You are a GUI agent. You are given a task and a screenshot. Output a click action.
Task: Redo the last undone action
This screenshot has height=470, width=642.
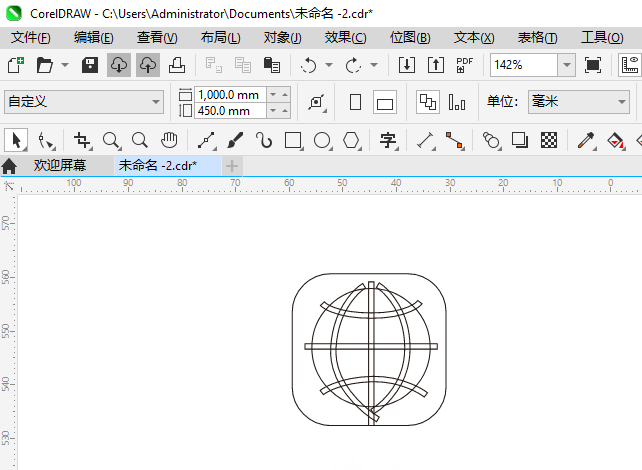click(x=353, y=65)
